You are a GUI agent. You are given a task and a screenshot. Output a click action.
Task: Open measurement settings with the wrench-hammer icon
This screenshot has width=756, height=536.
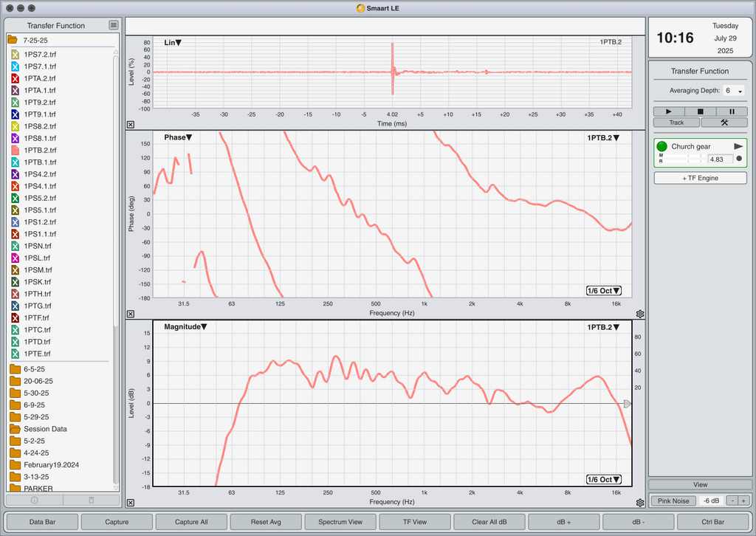coord(724,123)
